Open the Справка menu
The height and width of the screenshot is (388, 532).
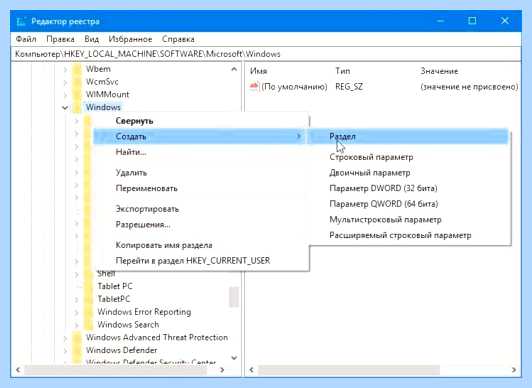[178, 39]
